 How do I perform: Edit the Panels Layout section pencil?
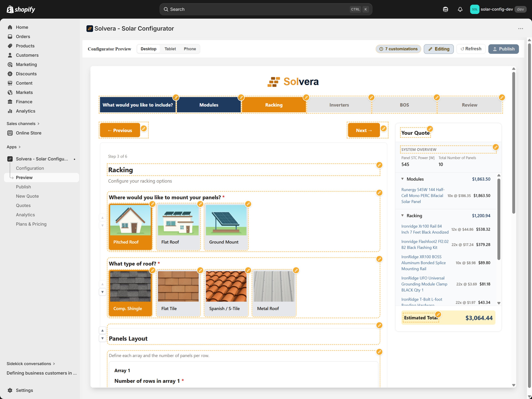click(379, 325)
